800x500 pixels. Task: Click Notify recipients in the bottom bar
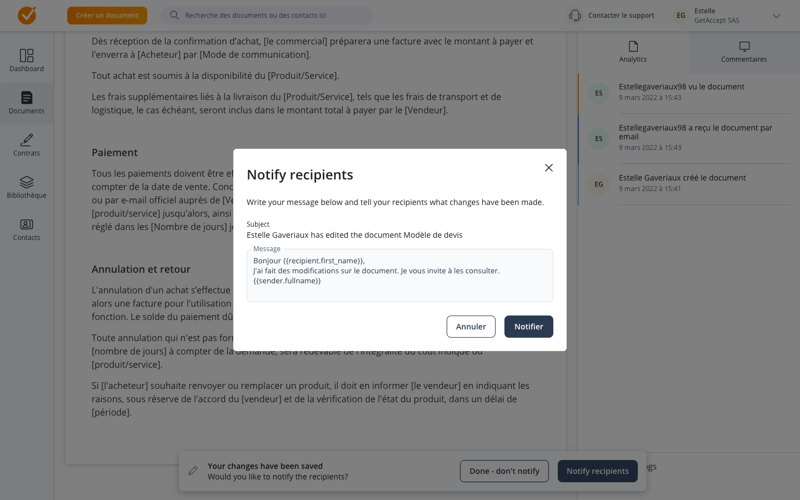click(x=597, y=471)
